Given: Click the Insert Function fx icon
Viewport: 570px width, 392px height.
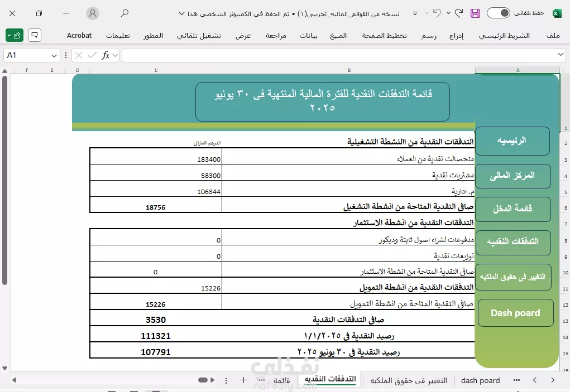Looking at the screenshot, I should pos(106,55).
